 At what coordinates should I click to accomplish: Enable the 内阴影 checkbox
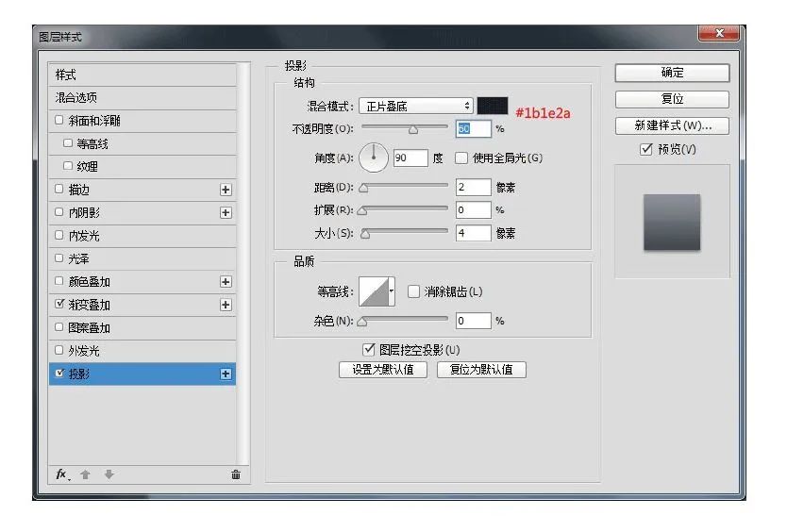(x=59, y=212)
